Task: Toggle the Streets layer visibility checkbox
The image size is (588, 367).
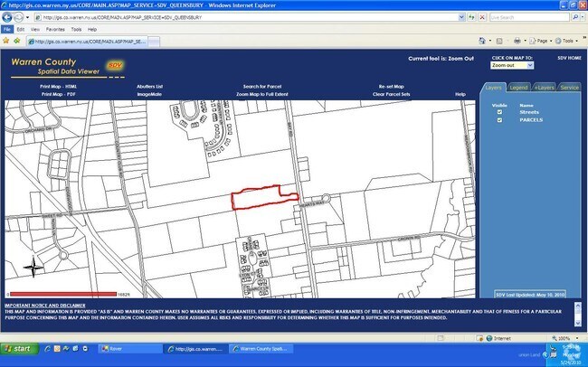Action: tap(498, 112)
